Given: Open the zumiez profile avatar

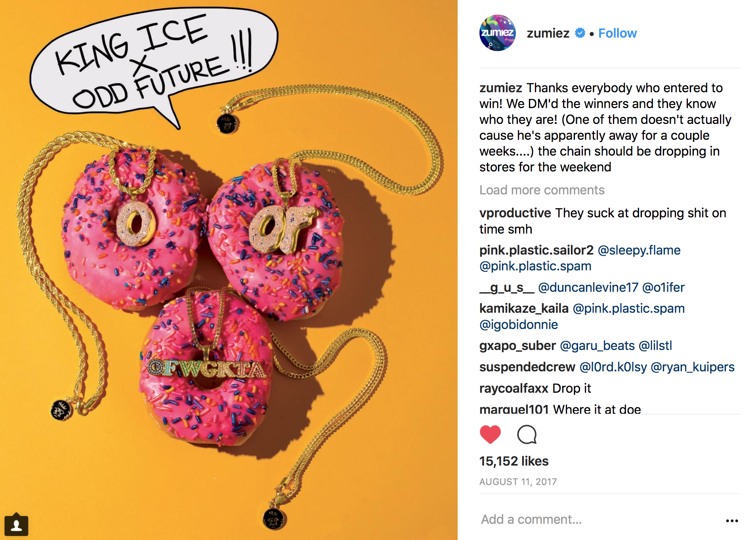Looking at the screenshot, I should pos(498,33).
